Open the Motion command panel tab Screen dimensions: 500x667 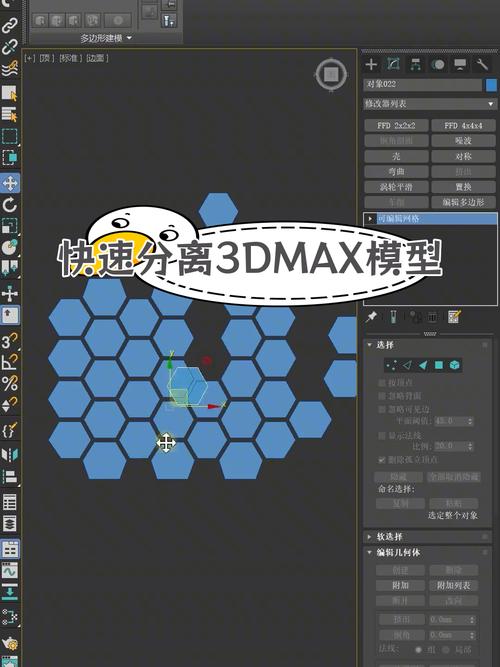coord(437,64)
